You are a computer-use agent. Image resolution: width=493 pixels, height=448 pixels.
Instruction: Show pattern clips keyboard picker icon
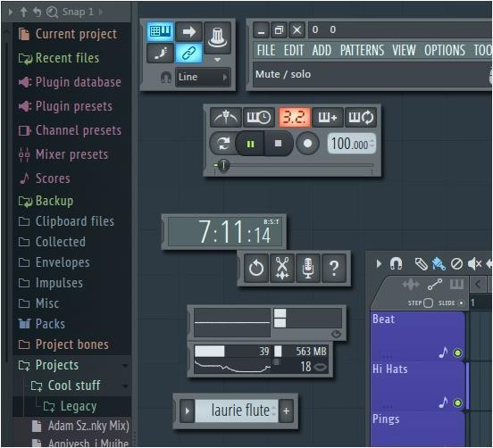coord(456,285)
